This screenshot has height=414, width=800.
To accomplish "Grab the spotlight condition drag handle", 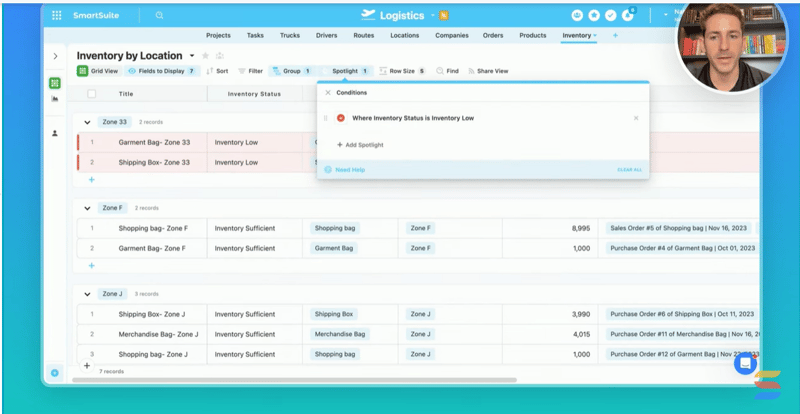I will [326, 118].
